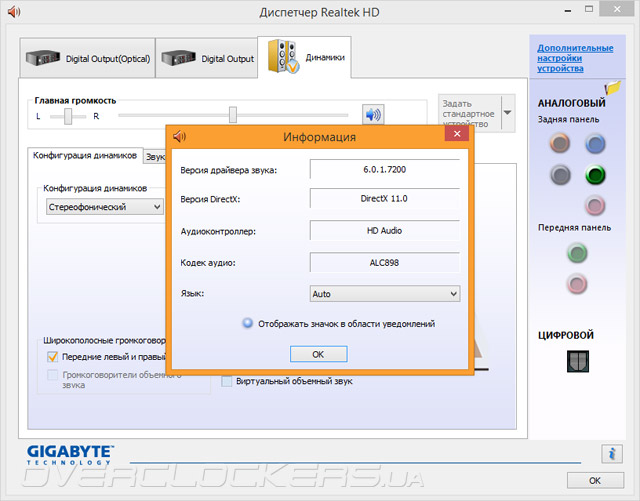Open the Язык language dropdown set to Auto

[x=384, y=294]
